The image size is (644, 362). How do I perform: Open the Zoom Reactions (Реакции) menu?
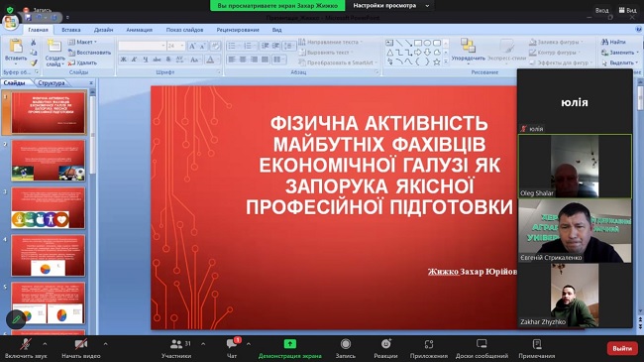pyautogui.click(x=385, y=344)
